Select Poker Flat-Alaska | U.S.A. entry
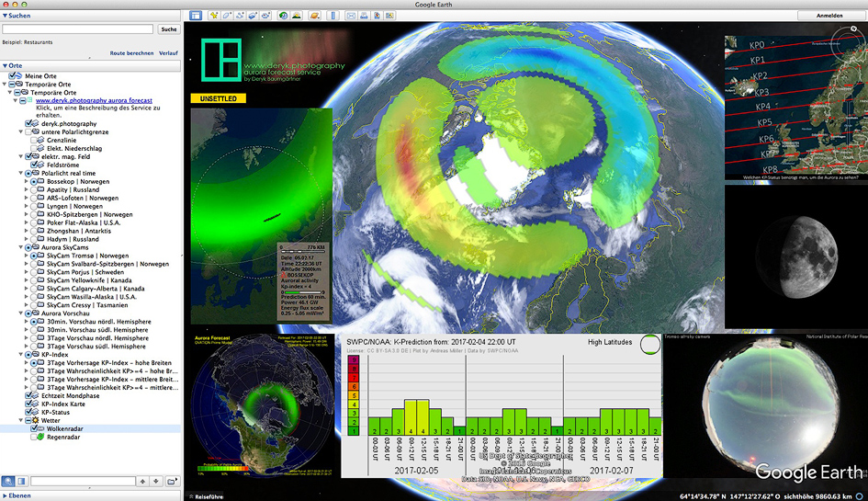 pos(84,222)
